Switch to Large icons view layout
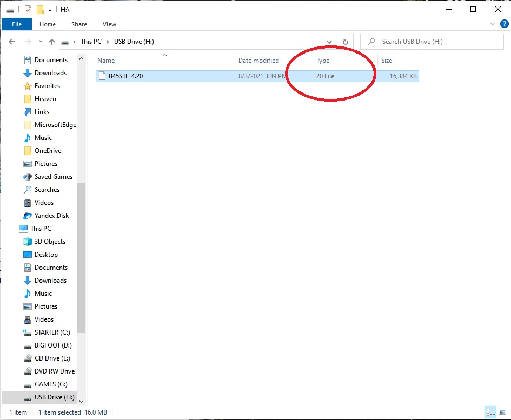This screenshot has width=511, height=420. coord(502,412)
